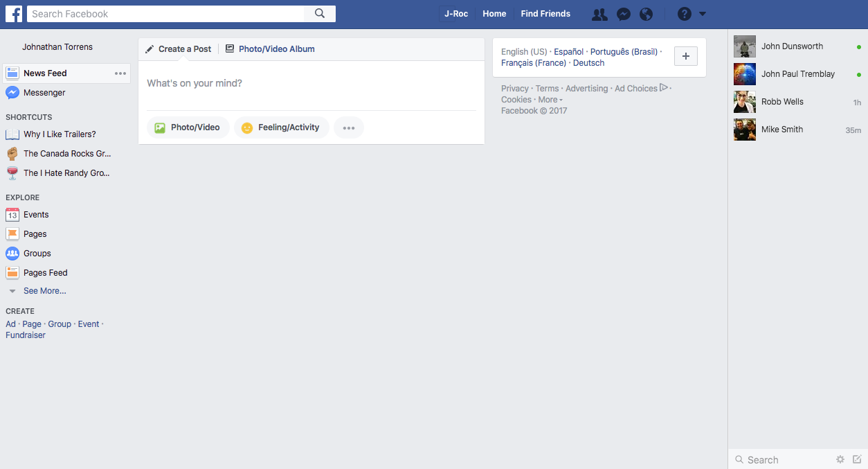Open chat with John Dunsworth

pos(797,46)
